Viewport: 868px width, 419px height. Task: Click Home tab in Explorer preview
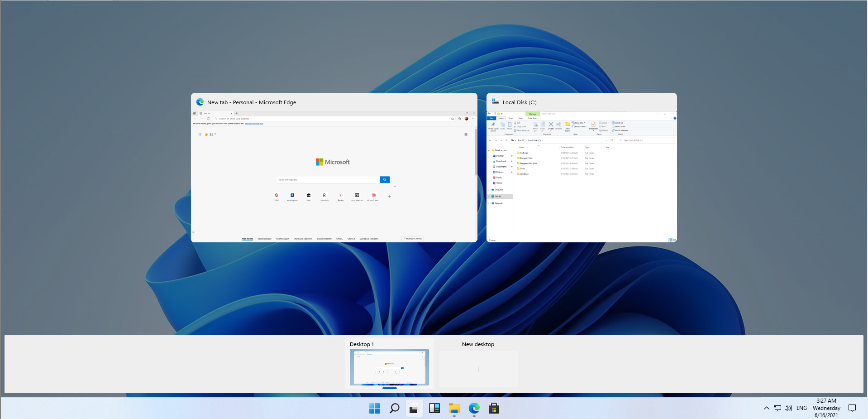[501, 118]
